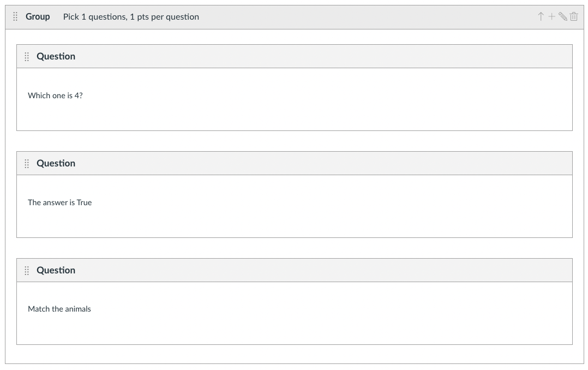Select the 'Which one is 4?' question text
Viewport: 588px width, 370px height.
coord(55,96)
